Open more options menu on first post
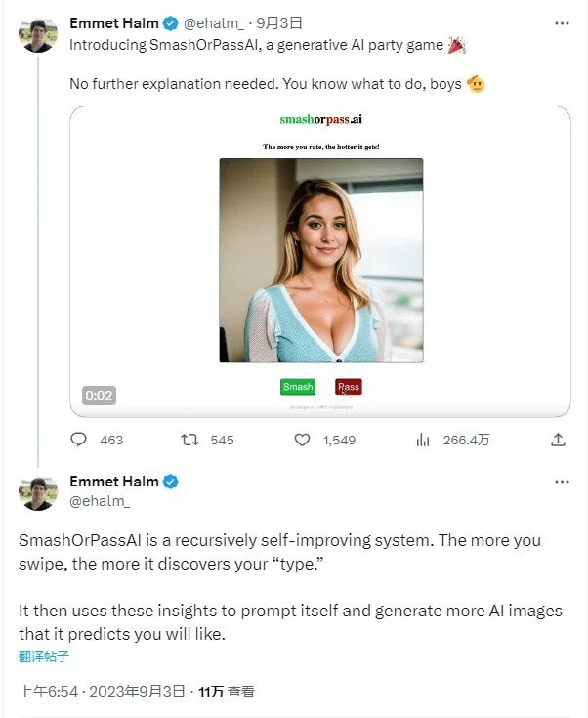This screenshot has height=718, width=588. tap(561, 23)
